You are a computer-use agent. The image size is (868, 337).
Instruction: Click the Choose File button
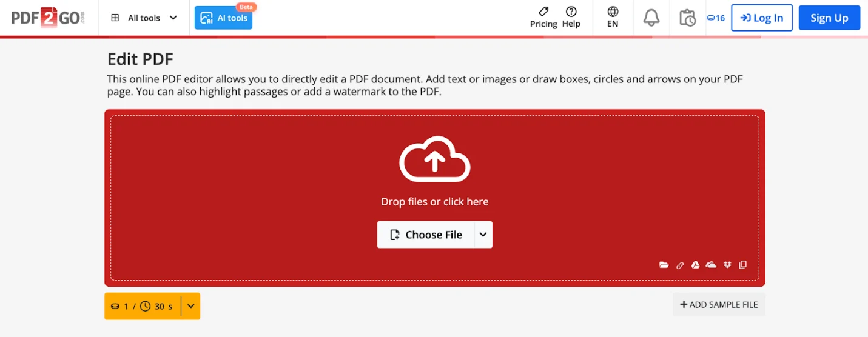(x=426, y=235)
